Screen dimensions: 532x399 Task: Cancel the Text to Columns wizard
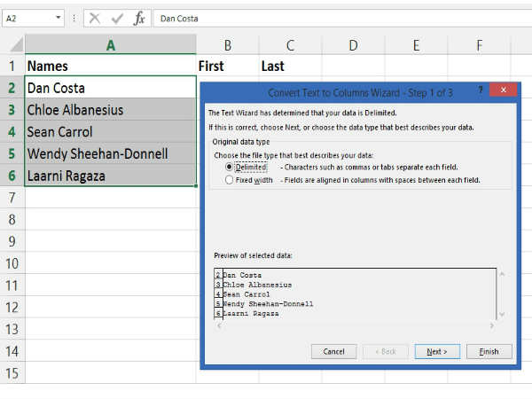[333, 351]
